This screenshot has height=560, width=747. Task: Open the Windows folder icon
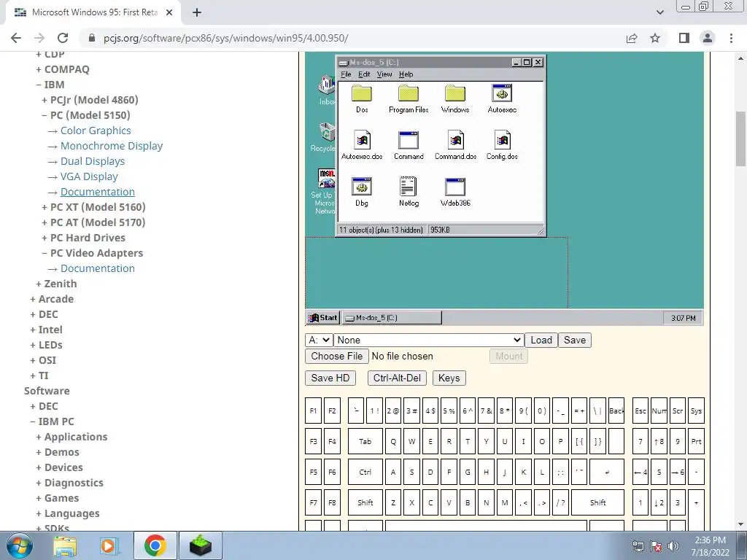(x=455, y=94)
